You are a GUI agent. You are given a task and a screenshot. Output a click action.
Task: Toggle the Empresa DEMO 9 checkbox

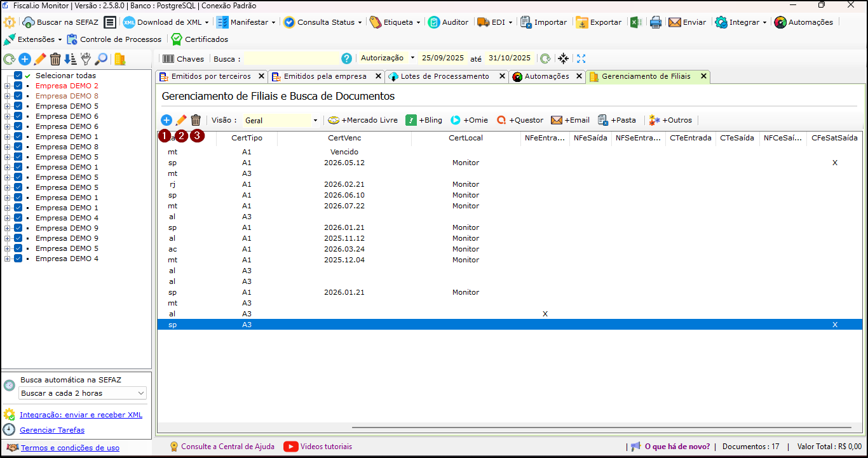[18, 228]
